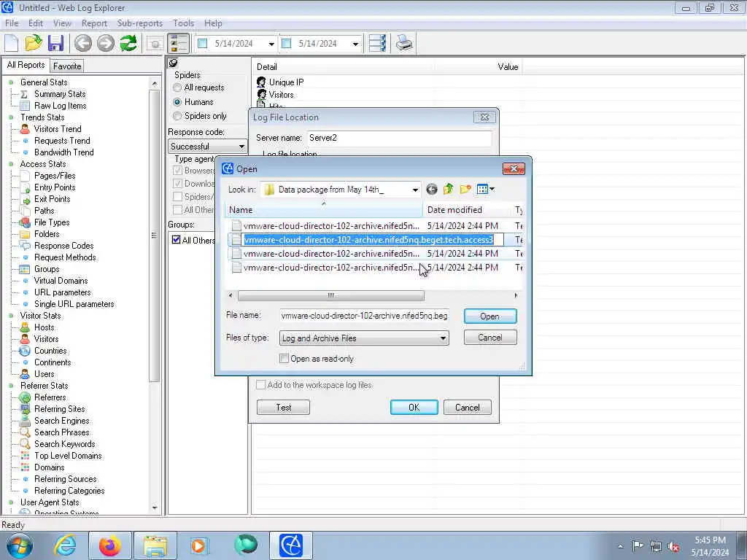Screen dimensions: 747x560
Task: Open Internet Explorer from taskbar
Action: (x=65, y=545)
